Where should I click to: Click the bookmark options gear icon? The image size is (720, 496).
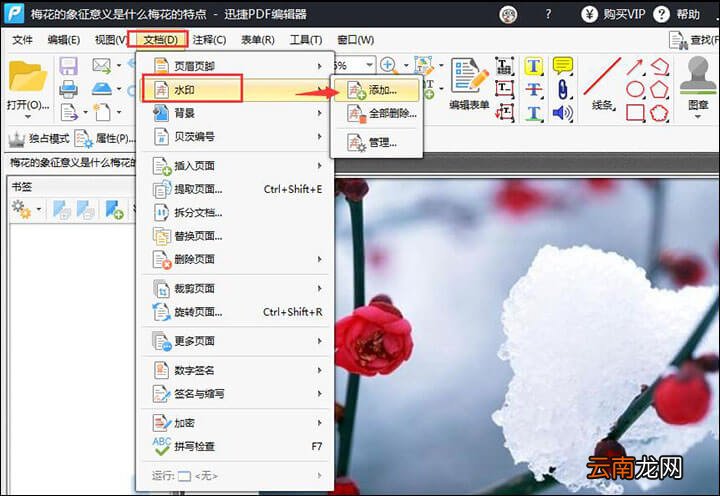(21, 209)
